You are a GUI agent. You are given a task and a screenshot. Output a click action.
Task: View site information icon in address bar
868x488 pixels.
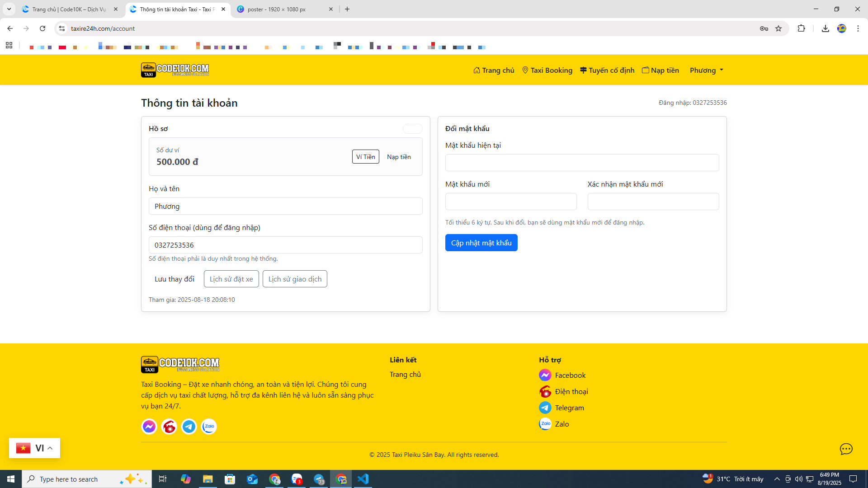click(62, 28)
